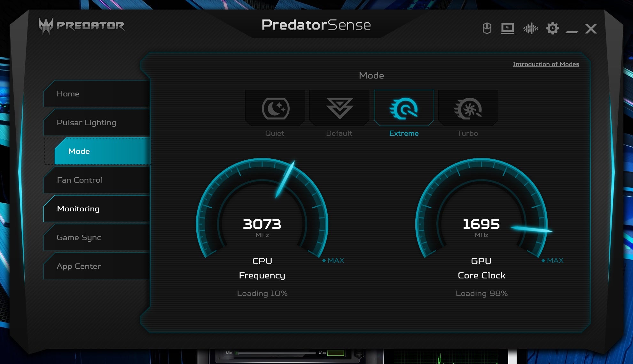
Task: Activate the Turbo fan mode icon
Action: 468,109
